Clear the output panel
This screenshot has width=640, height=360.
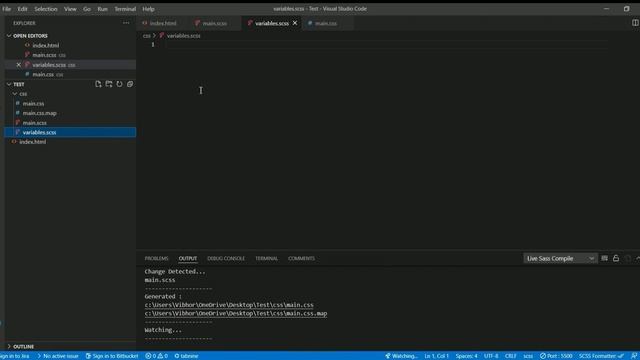pyautogui.click(x=604, y=258)
